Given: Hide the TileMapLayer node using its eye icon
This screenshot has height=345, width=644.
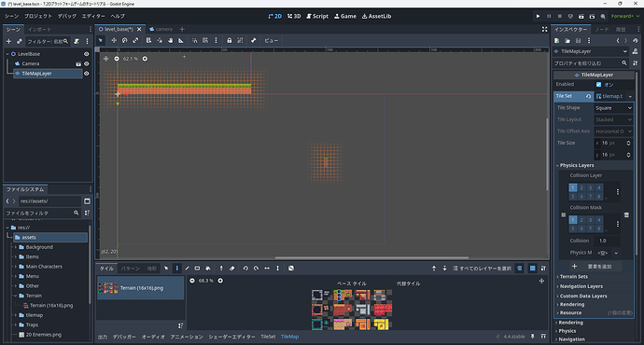Looking at the screenshot, I should pyautogui.click(x=86, y=74).
